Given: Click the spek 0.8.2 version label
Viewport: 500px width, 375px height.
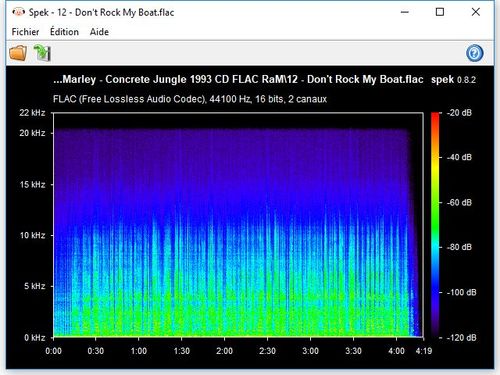Looking at the screenshot, I should point(453,80).
